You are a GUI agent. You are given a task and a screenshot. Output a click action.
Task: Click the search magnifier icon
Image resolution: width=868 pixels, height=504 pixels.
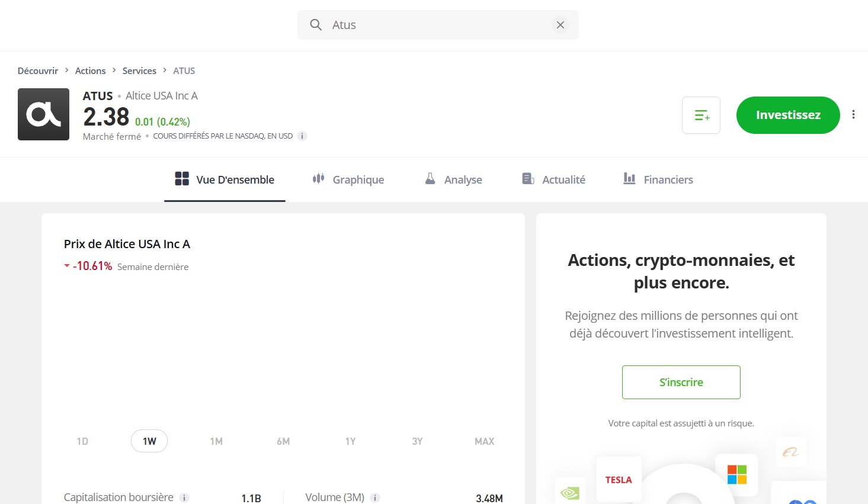[x=316, y=25]
